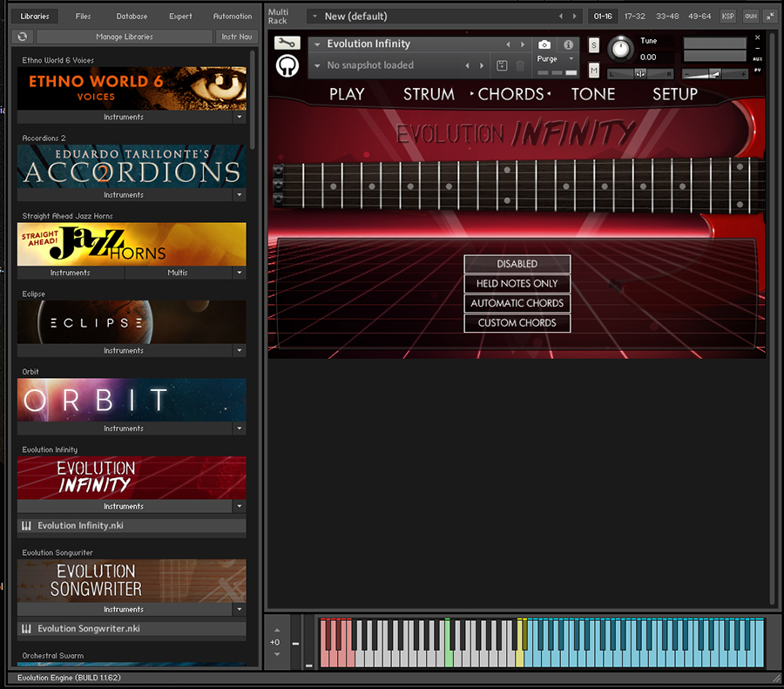Select previous instrument arrow beside Evolution Infinity
This screenshot has width=784, height=689.
(508, 44)
